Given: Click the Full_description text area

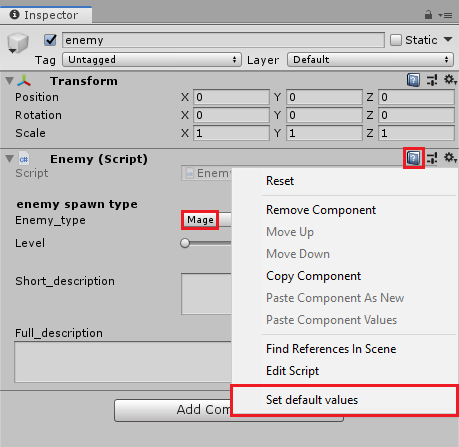Looking at the screenshot, I should (x=123, y=362).
